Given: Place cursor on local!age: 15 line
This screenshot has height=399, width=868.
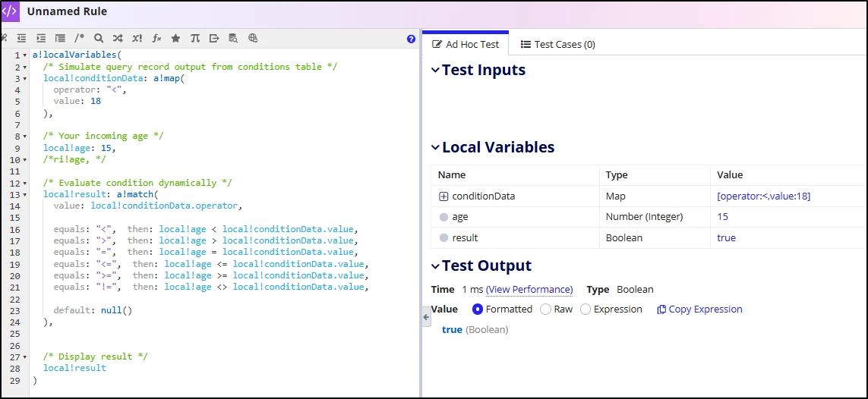Looking at the screenshot, I should [x=80, y=149].
